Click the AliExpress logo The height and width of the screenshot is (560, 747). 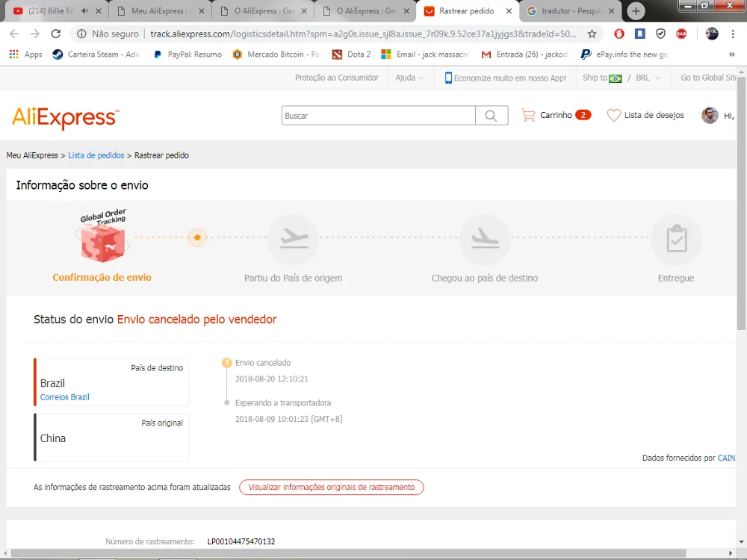[65, 117]
